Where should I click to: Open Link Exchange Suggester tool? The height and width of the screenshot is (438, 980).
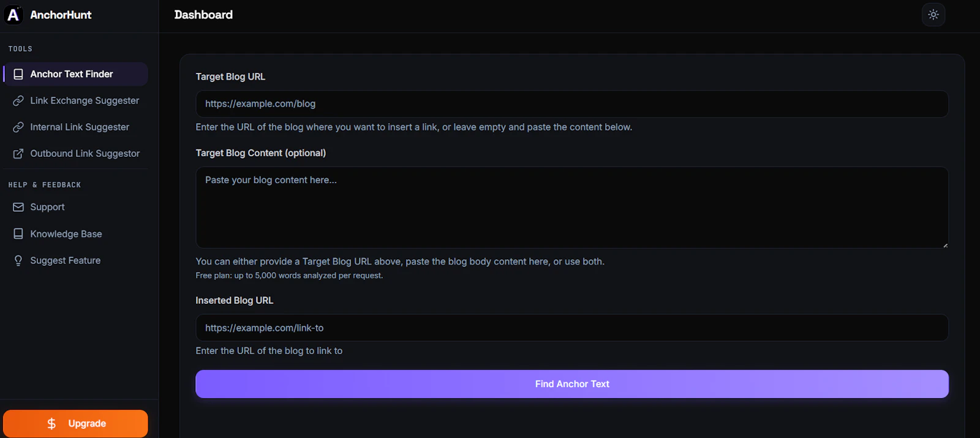[75, 100]
